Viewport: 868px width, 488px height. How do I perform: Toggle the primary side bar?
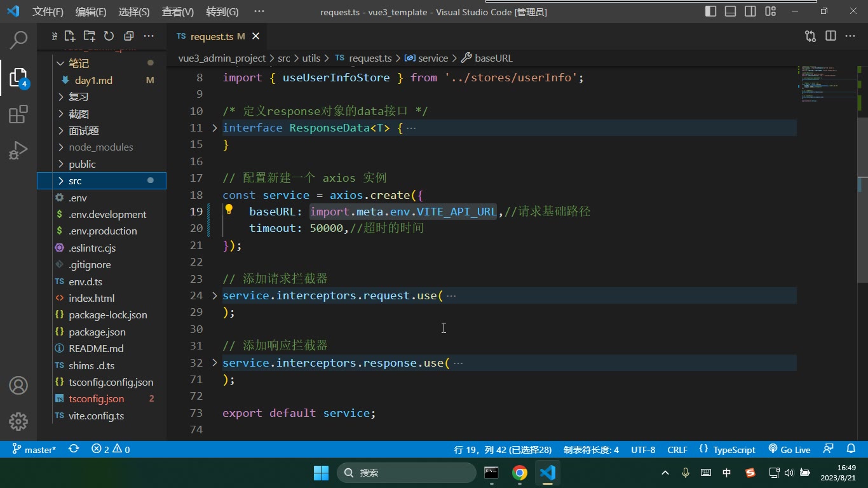tap(711, 11)
